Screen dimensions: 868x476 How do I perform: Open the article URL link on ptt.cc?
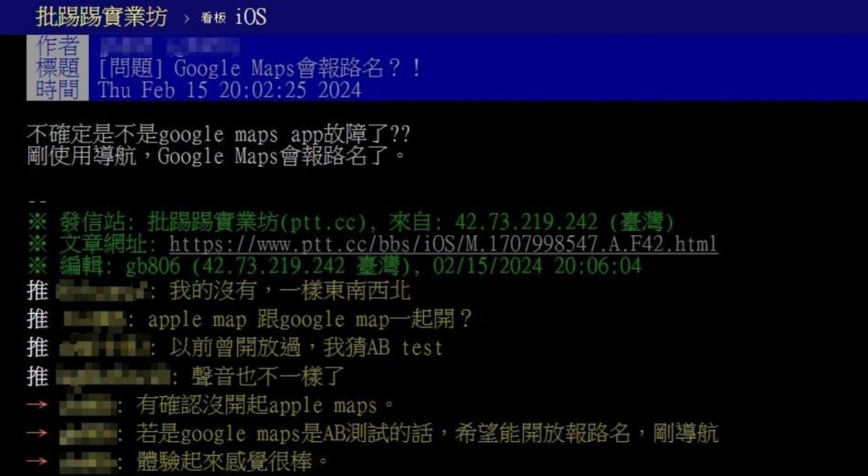tap(443, 244)
